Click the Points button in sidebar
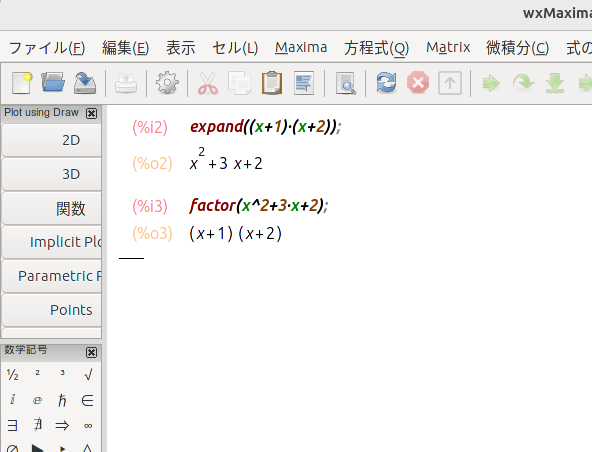The width and height of the screenshot is (592, 452). (x=52, y=310)
